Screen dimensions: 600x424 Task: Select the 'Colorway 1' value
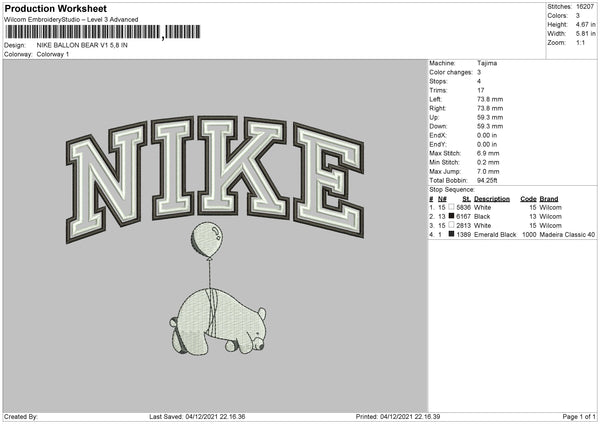53,54
